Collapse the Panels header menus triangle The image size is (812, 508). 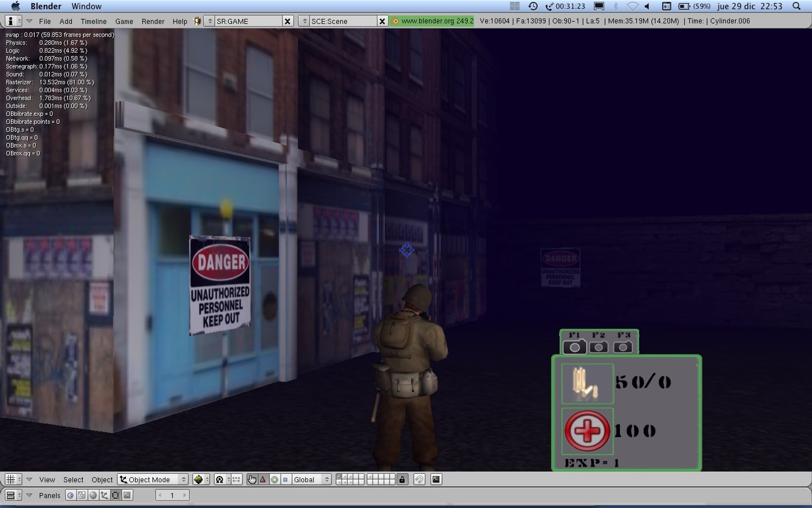coord(29,495)
